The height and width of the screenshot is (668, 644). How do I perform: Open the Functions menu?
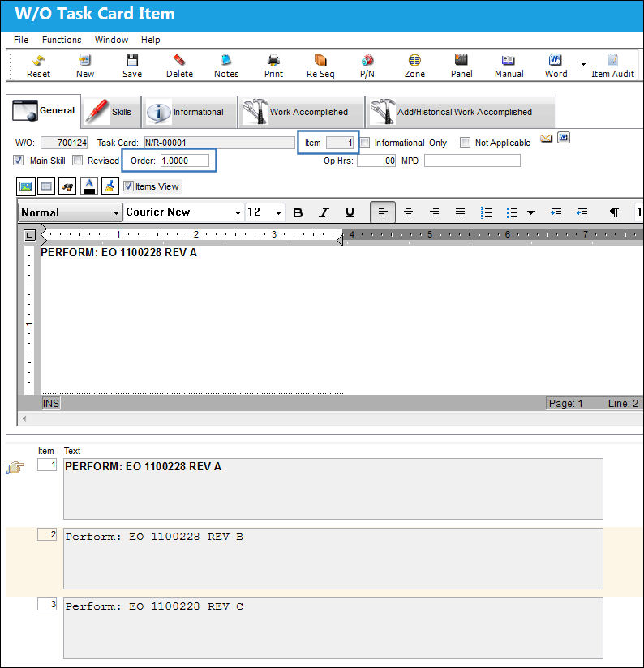pyautogui.click(x=62, y=40)
